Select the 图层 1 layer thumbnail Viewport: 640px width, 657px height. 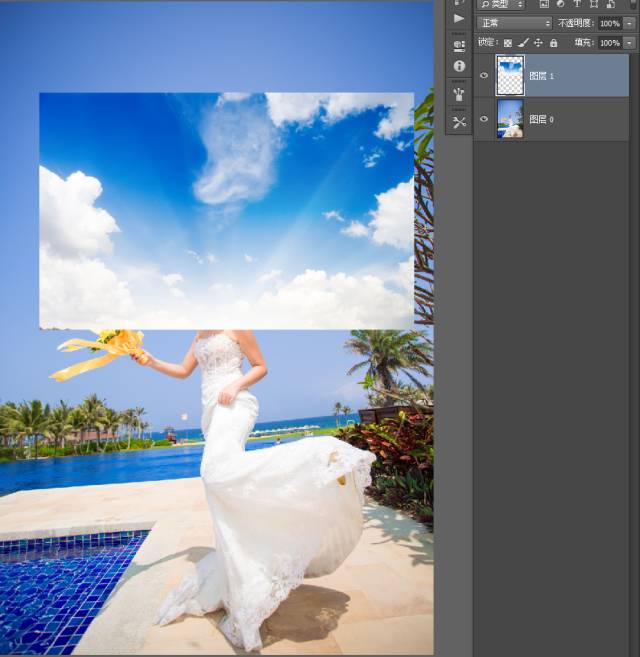[x=510, y=75]
